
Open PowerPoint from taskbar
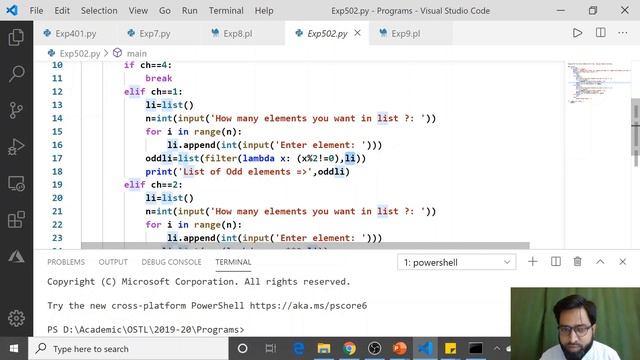tap(400, 349)
